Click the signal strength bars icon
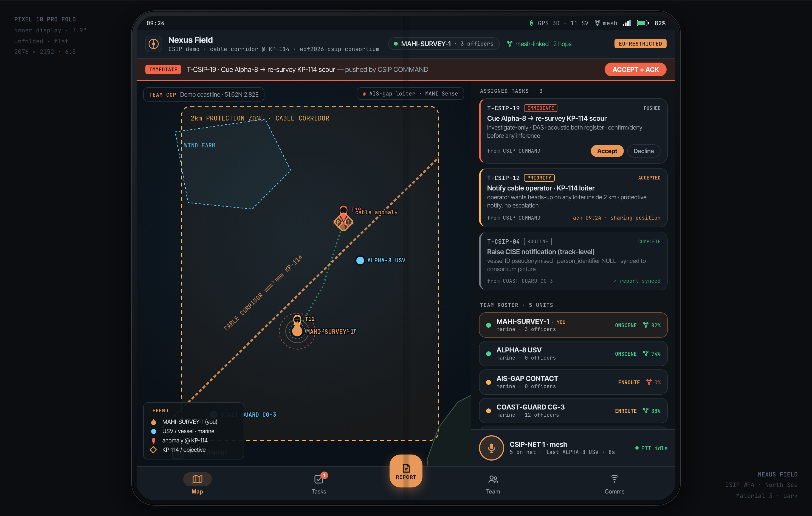812x516 pixels. [x=627, y=23]
